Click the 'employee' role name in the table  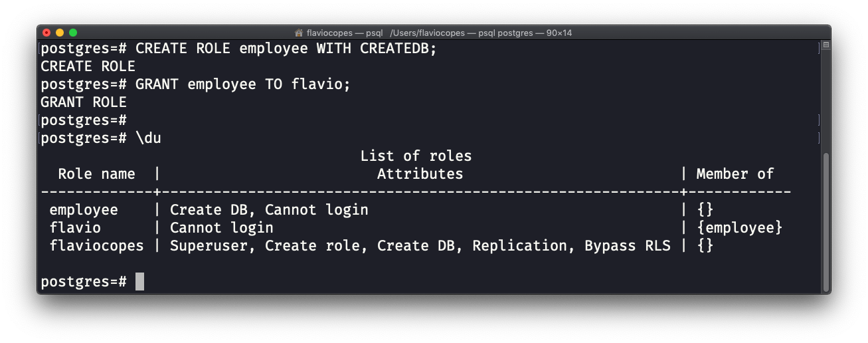point(84,210)
